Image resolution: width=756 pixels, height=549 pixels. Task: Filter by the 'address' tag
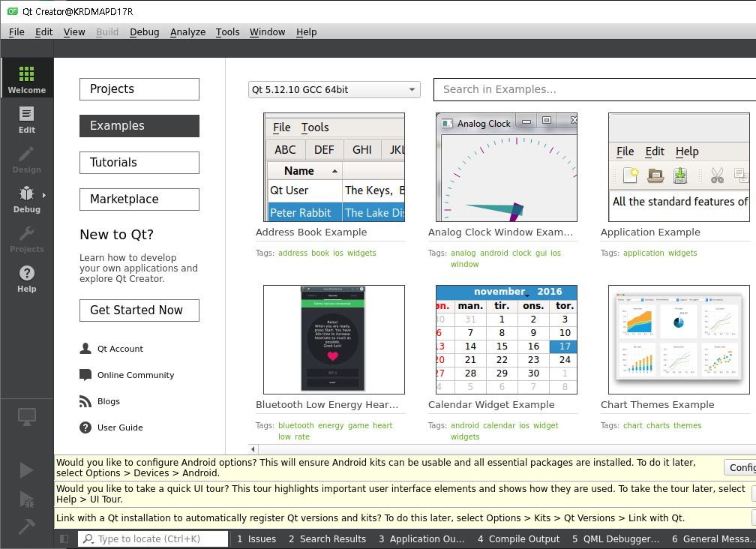click(292, 253)
